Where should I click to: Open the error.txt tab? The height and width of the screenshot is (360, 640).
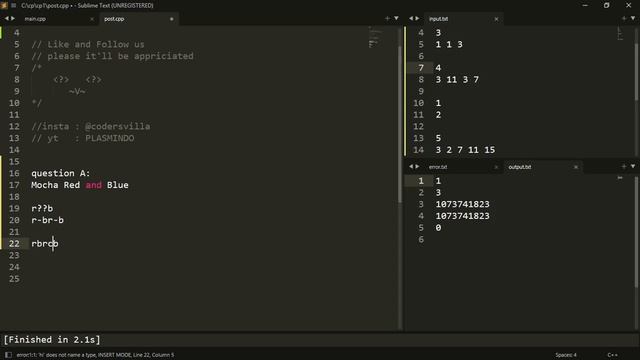click(438, 167)
